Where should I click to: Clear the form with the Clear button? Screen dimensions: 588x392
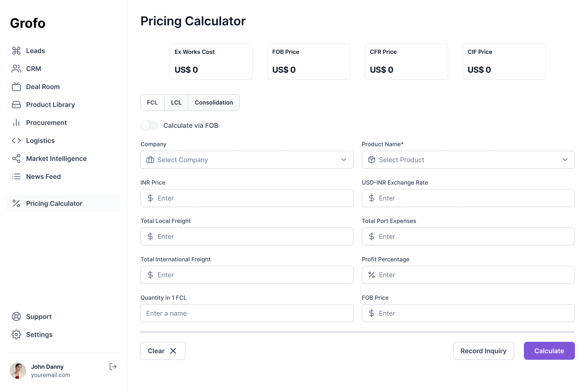tap(163, 351)
